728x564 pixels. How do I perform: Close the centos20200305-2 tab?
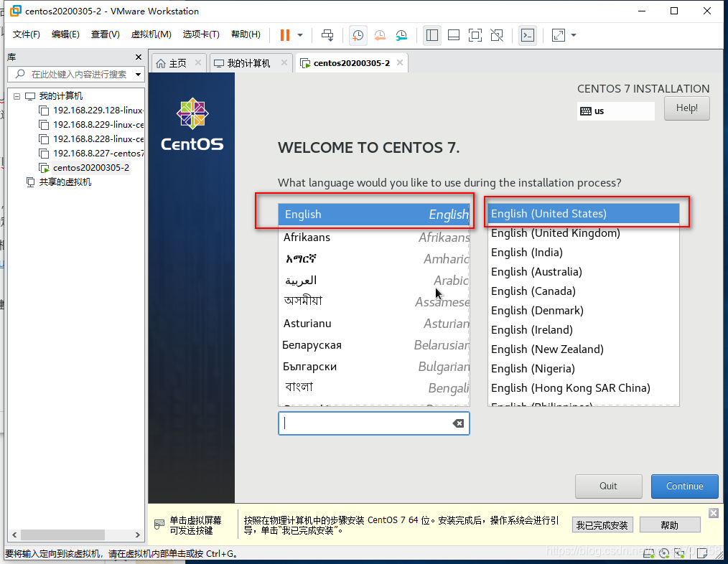click(400, 62)
